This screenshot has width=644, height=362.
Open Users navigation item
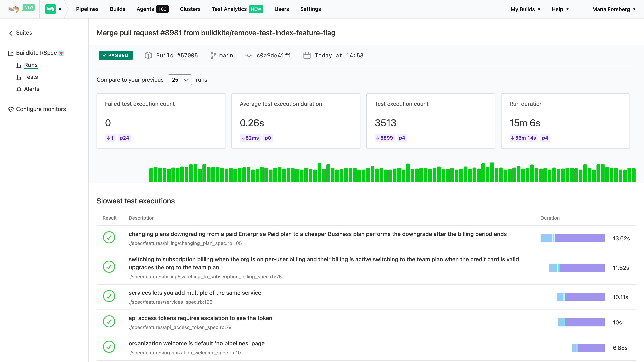click(281, 9)
